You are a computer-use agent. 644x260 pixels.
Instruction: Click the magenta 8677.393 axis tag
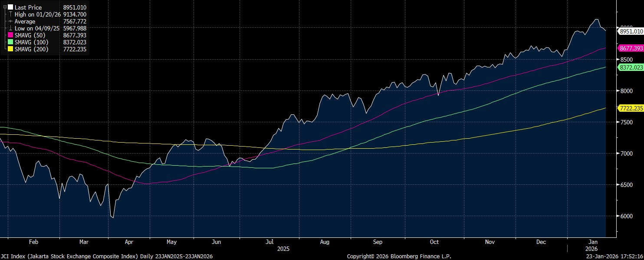point(631,49)
